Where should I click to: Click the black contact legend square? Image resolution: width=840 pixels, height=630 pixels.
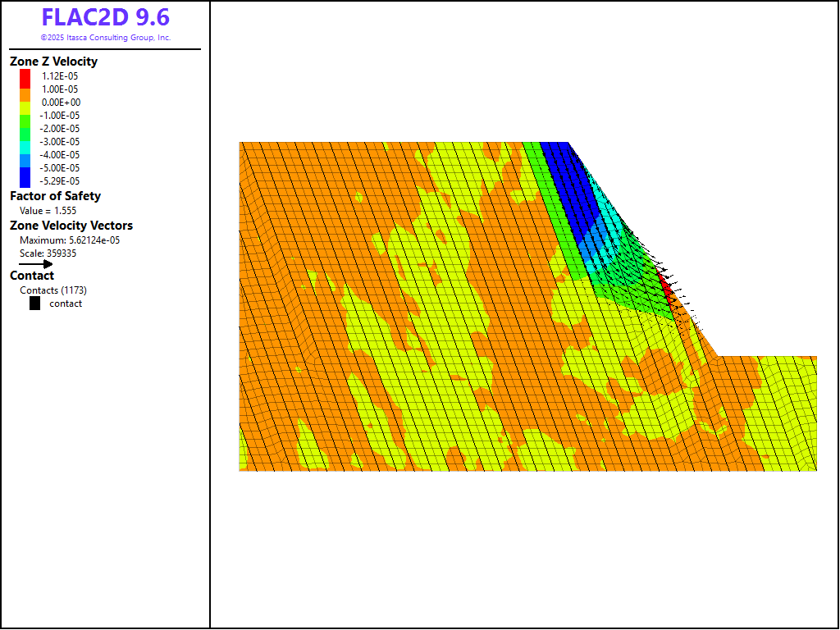tap(35, 304)
